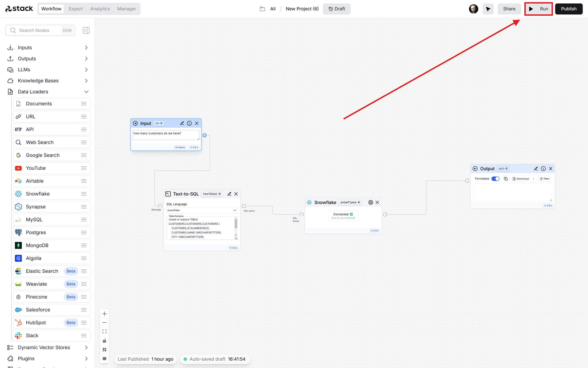Zoom in on the canvas

tap(105, 314)
